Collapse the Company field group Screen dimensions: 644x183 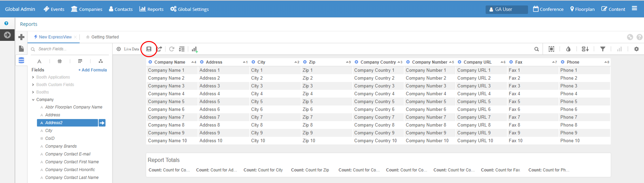pos(33,100)
